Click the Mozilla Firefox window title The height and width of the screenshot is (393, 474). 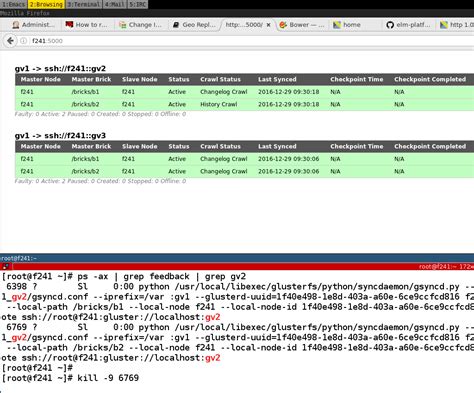click(25, 13)
